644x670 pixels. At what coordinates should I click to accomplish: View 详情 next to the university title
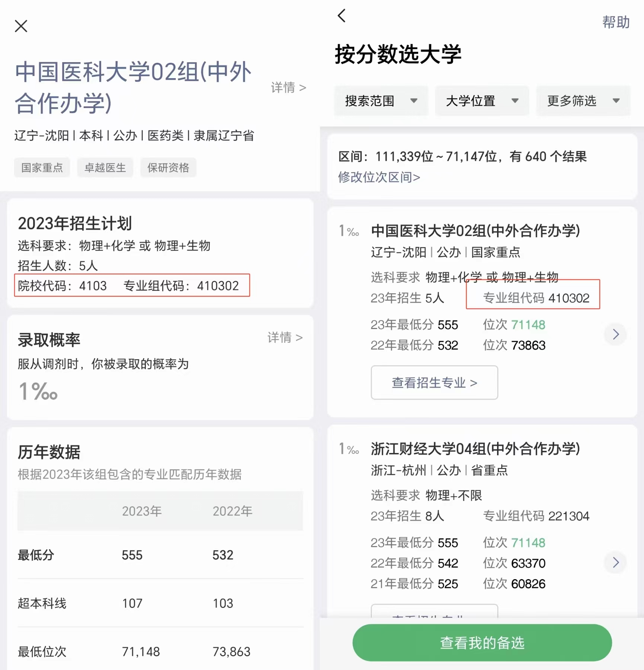(288, 87)
